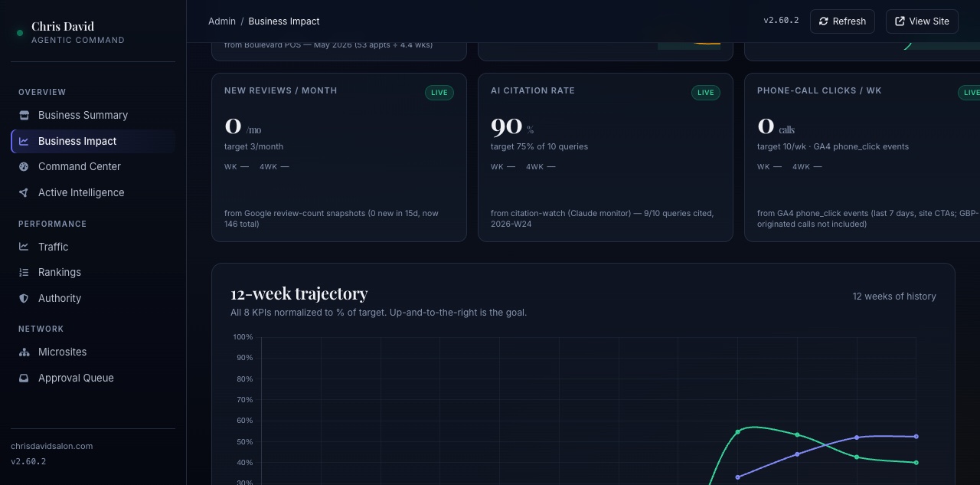The width and height of the screenshot is (980, 485).
Task: Click the AGENTIC COMMAND subtitle
Action: pyautogui.click(x=78, y=40)
